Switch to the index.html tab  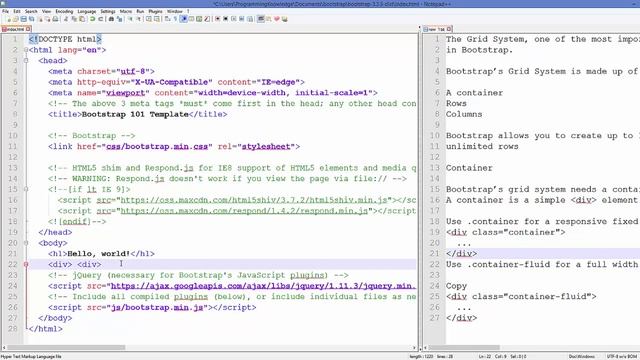pyautogui.click(x=16, y=29)
